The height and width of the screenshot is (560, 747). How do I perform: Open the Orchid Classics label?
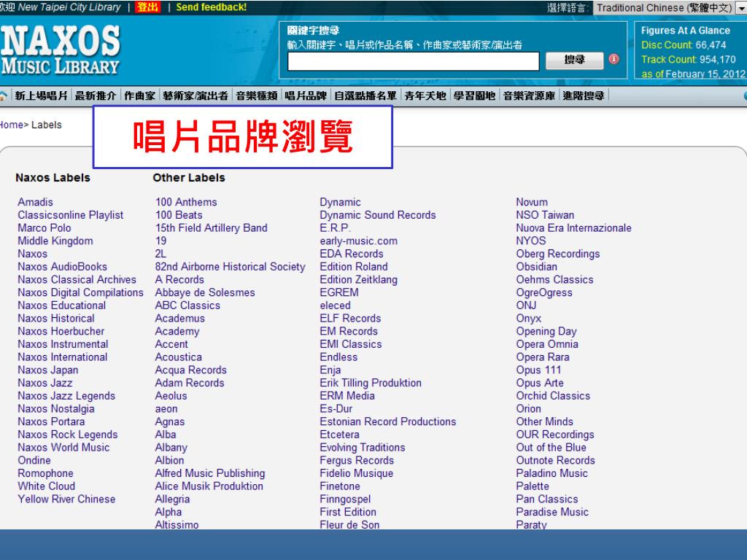[x=553, y=396]
